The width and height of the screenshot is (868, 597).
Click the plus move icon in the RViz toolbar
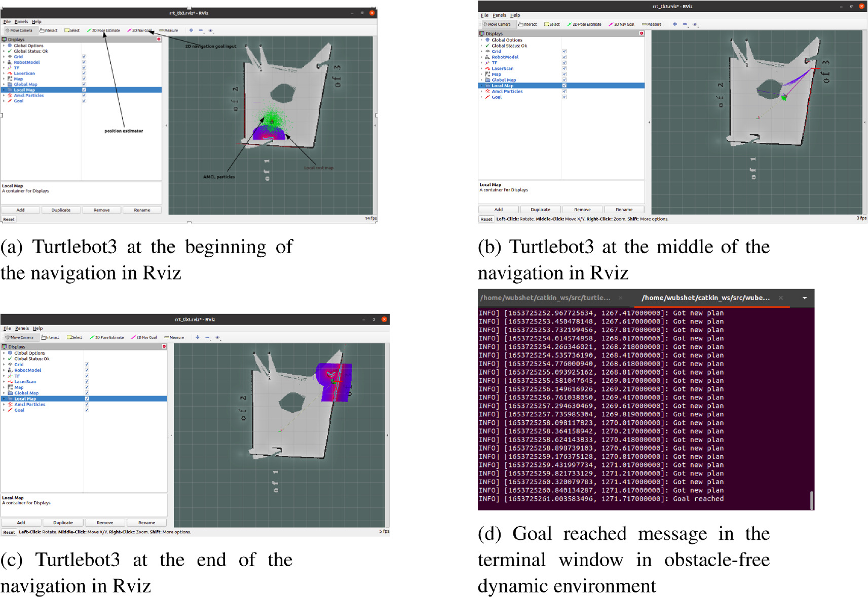pos(192,30)
